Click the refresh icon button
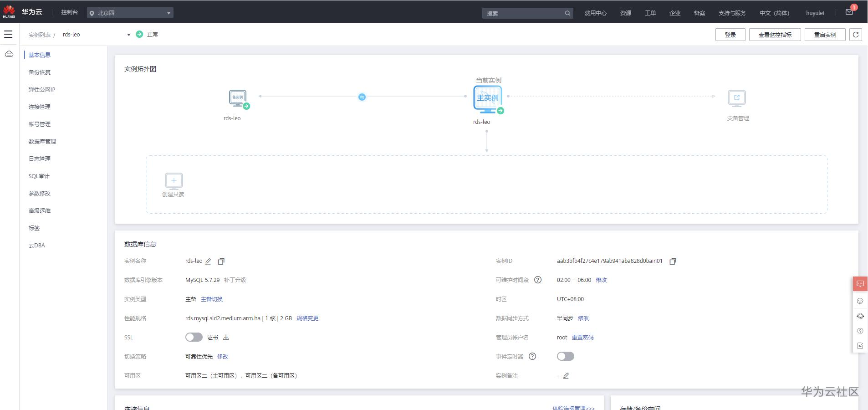868x410 pixels. [856, 35]
